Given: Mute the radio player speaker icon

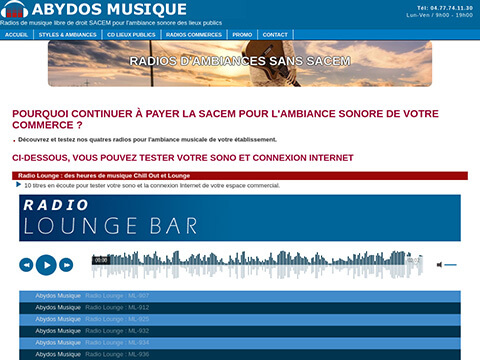Looking at the screenshot, I should [439, 265].
